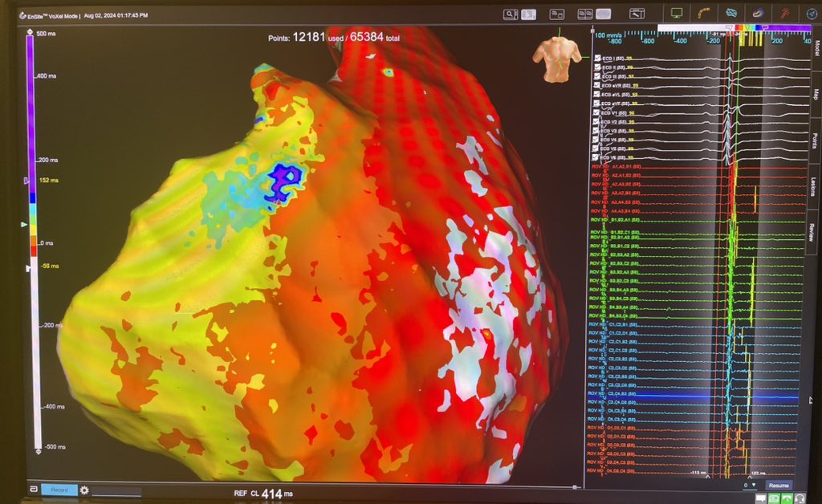Open the magnifier search view icon
Screen dimensions: 822x504
pyautogui.click(x=510, y=14)
